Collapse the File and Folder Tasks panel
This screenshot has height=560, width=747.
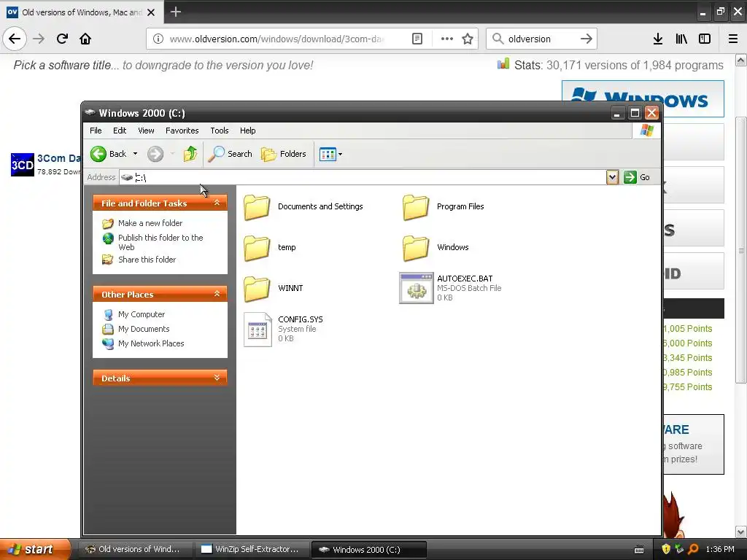point(217,203)
